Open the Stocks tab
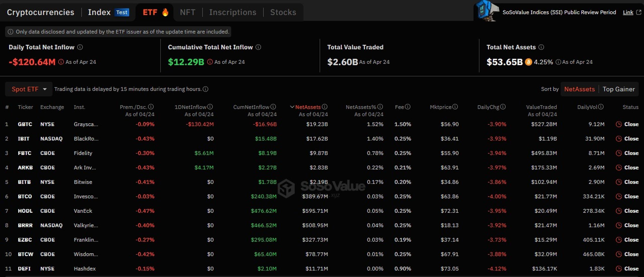The width and height of the screenshot is (644, 277). (283, 12)
